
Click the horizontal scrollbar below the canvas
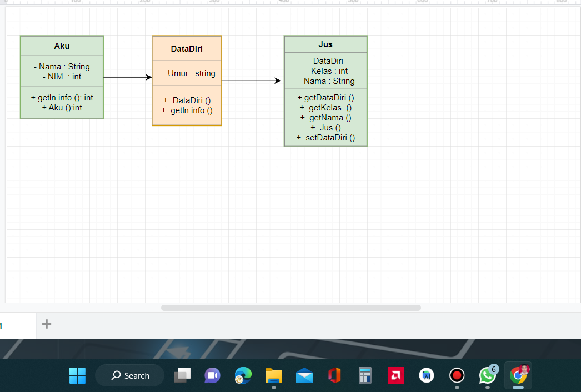[x=291, y=308]
